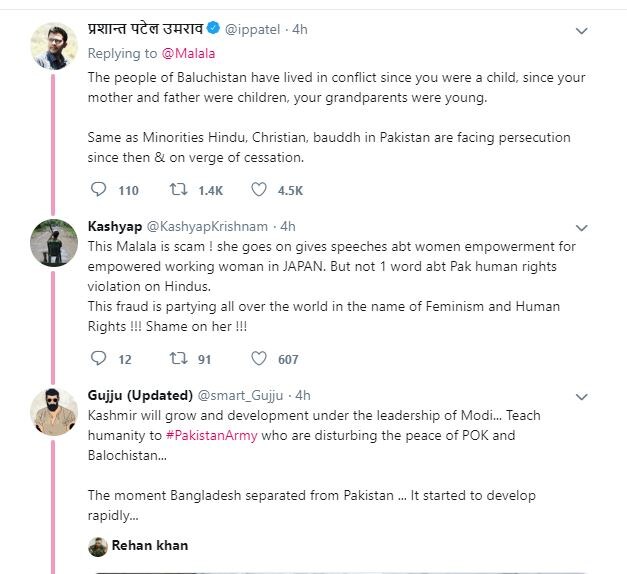Click Rehan khan's small avatar
The height and width of the screenshot is (574, 627).
98,546
